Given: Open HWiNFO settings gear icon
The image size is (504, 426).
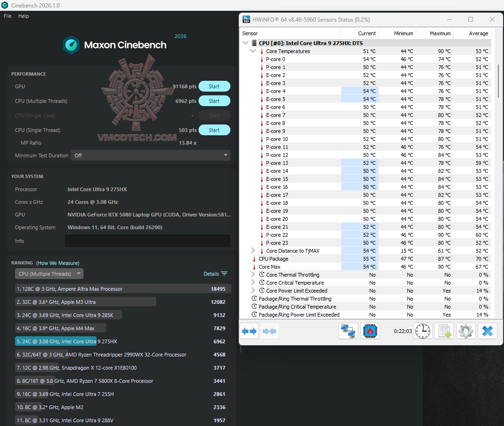Looking at the screenshot, I should (466, 331).
